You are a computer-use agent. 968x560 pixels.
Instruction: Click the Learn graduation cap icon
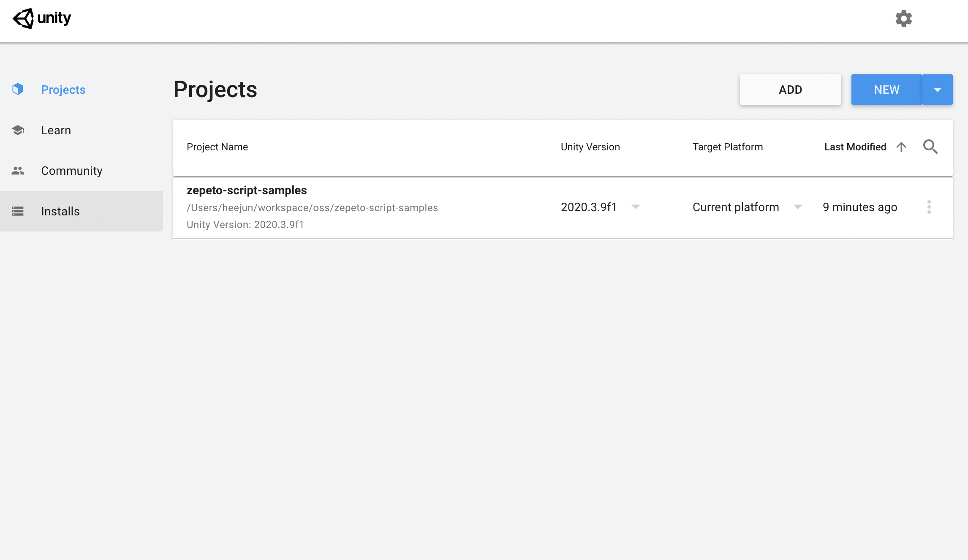click(x=18, y=130)
